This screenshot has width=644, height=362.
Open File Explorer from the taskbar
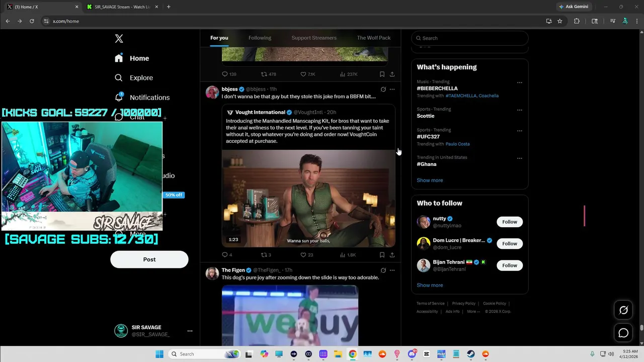[x=338, y=354]
